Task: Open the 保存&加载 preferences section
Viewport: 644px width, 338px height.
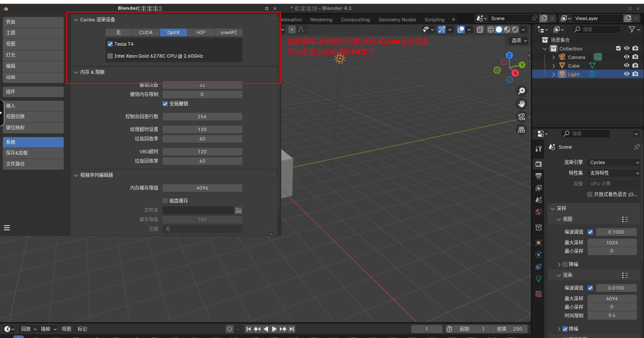Action: 33,153
